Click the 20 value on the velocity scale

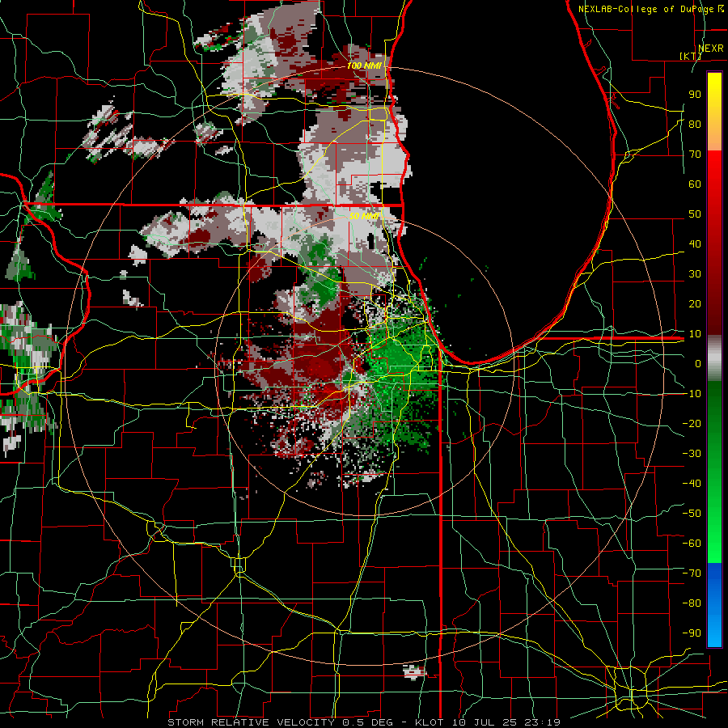point(695,304)
